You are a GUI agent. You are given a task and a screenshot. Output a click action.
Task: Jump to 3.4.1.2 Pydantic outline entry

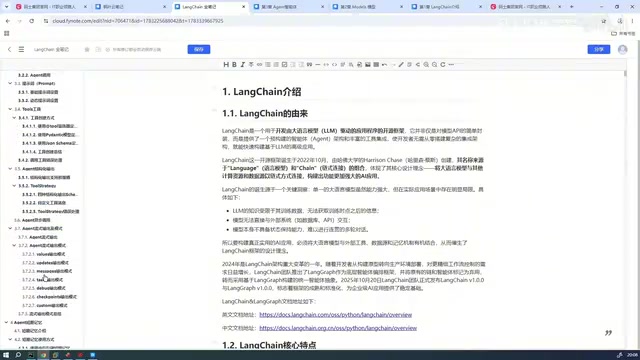[x=49, y=135]
